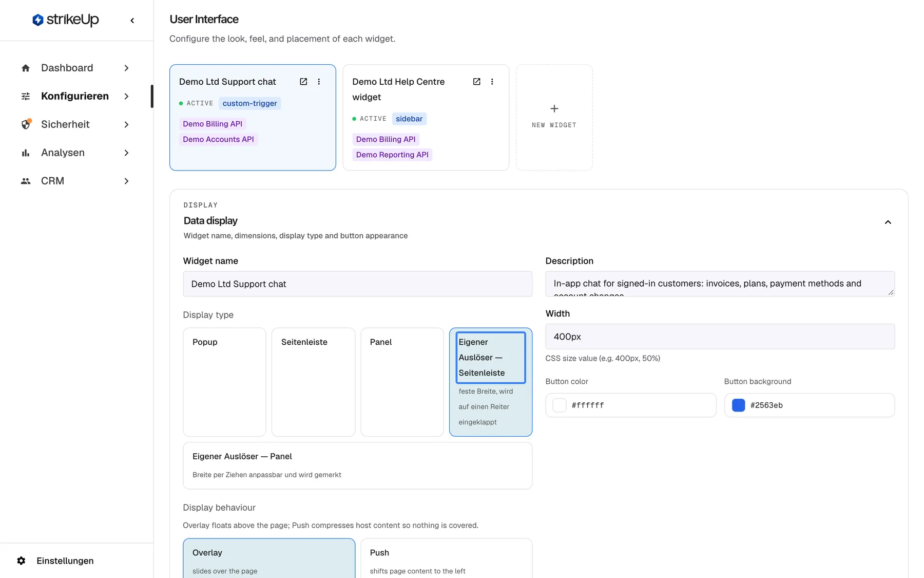Open the Dashboard menu item
The image size is (924, 578).
point(76,68)
